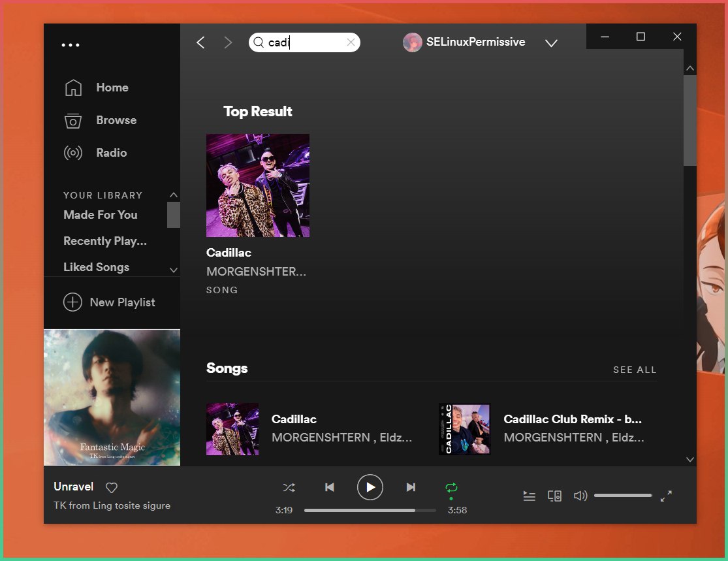Expand the user account dropdown chevron
The image size is (728, 561).
tap(551, 43)
